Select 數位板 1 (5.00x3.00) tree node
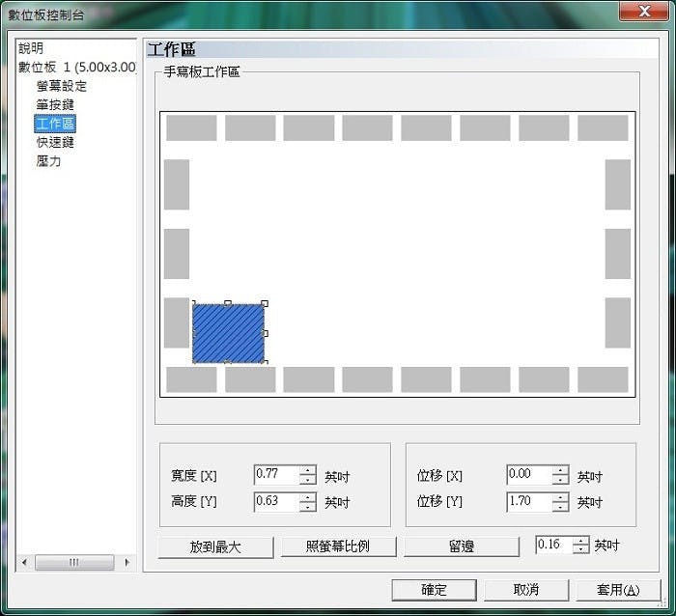Viewport: 676px width, 616px height. [77, 68]
